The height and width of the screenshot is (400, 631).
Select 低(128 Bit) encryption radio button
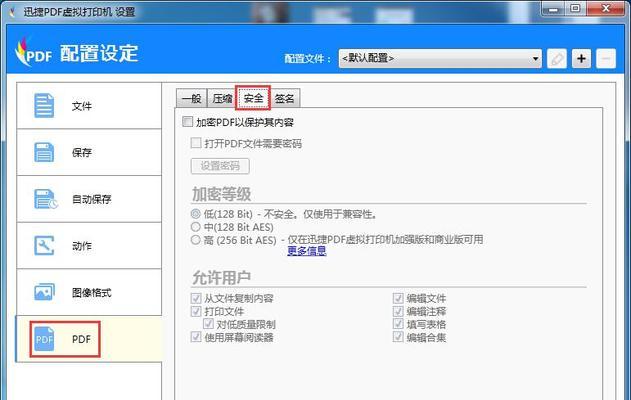click(x=196, y=214)
